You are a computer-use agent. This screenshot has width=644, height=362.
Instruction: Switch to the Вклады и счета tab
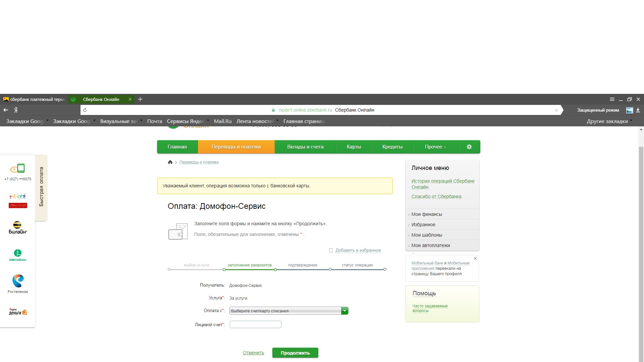pyautogui.click(x=305, y=147)
